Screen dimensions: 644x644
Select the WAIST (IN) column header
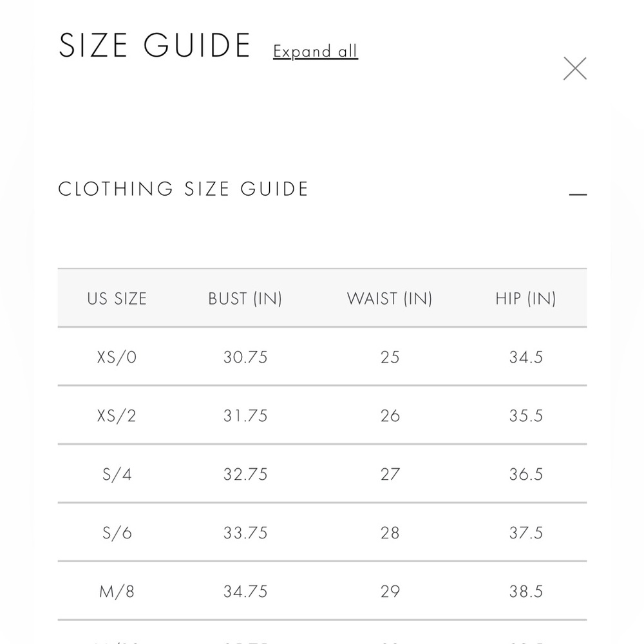click(x=390, y=299)
